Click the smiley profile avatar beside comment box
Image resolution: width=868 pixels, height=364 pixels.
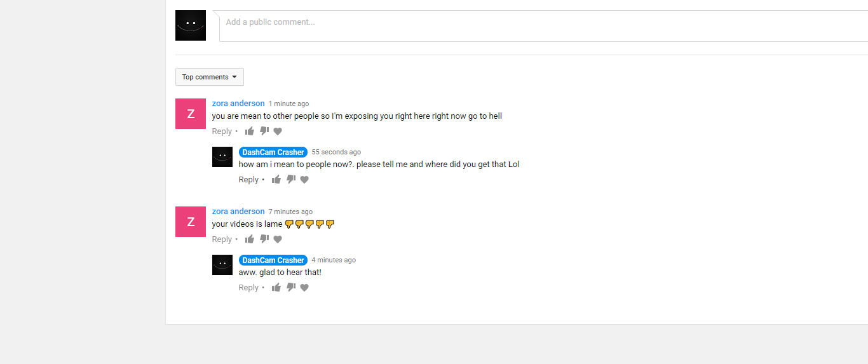pyautogui.click(x=191, y=25)
